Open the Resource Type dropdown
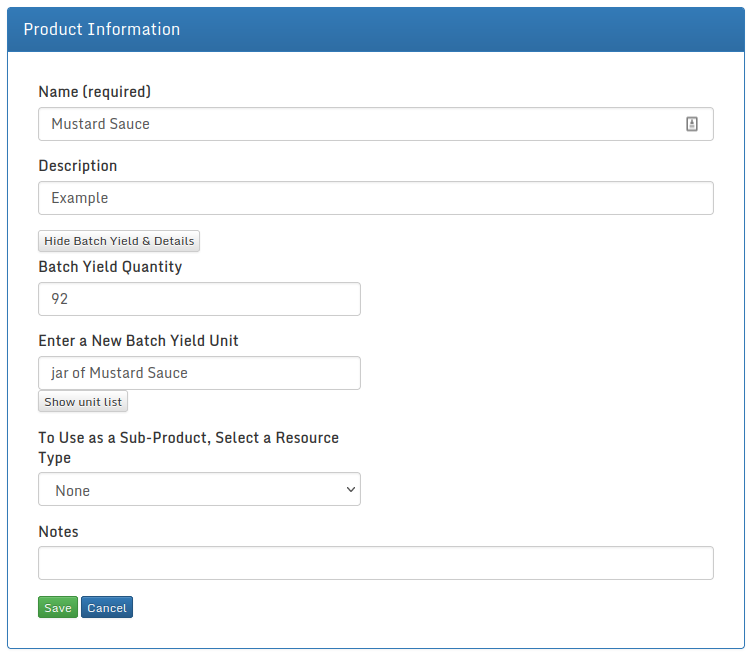 [x=199, y=490]
